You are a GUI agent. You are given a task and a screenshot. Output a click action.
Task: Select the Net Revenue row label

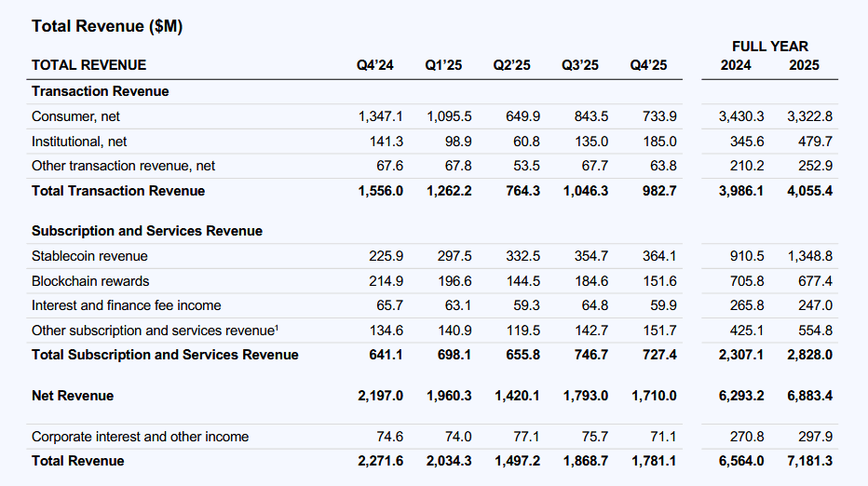click(x=73, y=396)
